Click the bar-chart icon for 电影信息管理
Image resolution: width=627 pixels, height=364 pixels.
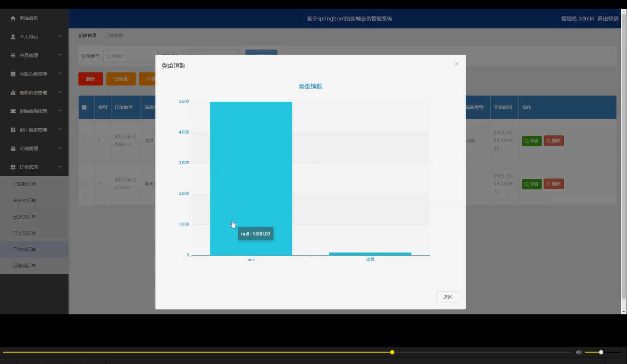(x=13, y=93)
